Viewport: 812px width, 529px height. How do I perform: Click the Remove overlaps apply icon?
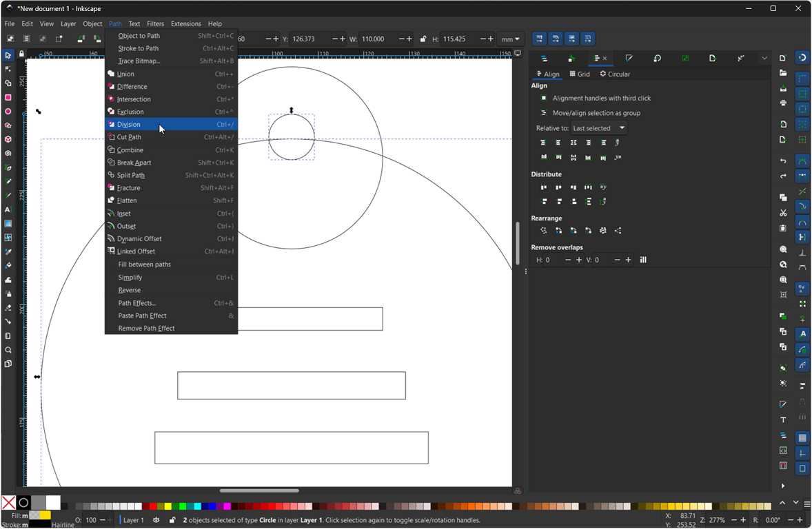click(x=643, y=260)
